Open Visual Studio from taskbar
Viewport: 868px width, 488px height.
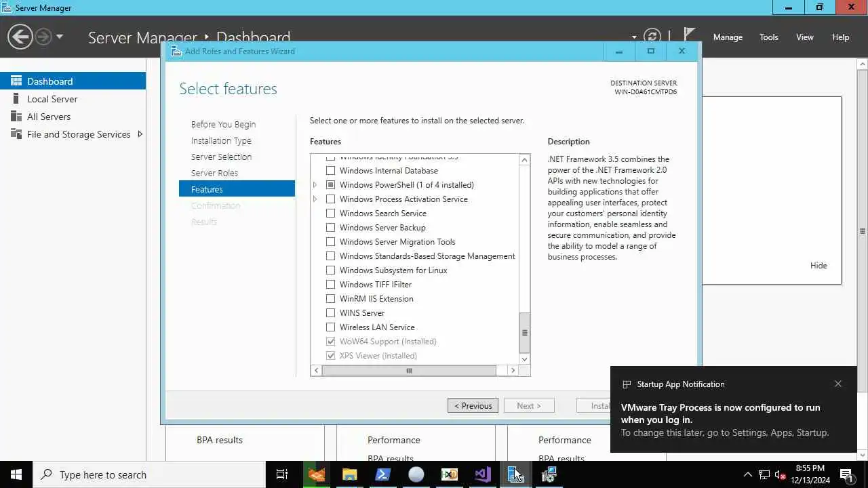tap(482, 474)
